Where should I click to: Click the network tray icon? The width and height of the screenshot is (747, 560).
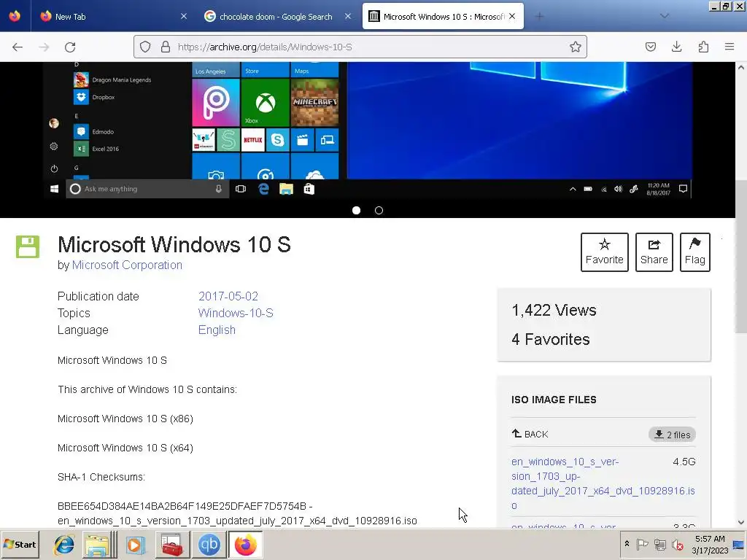pyautogui.click(x=660, y=544)
